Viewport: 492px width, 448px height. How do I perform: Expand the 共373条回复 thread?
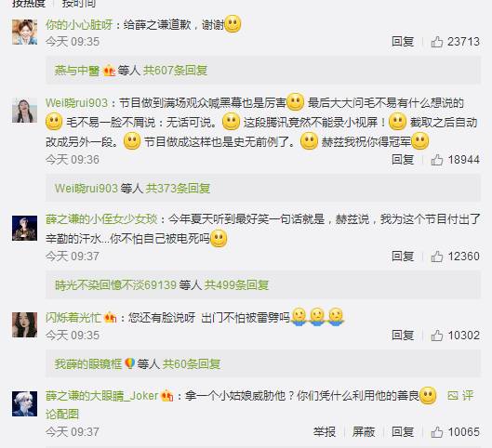click(178, 189)
